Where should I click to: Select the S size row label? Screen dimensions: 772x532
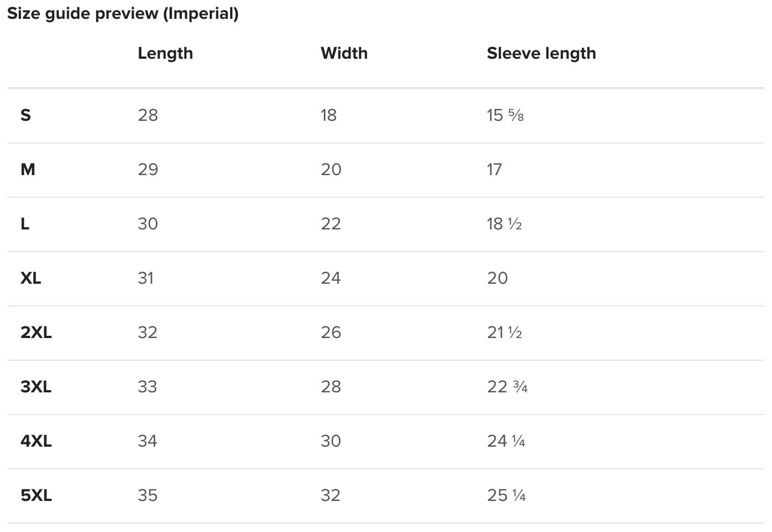(26, 115)
